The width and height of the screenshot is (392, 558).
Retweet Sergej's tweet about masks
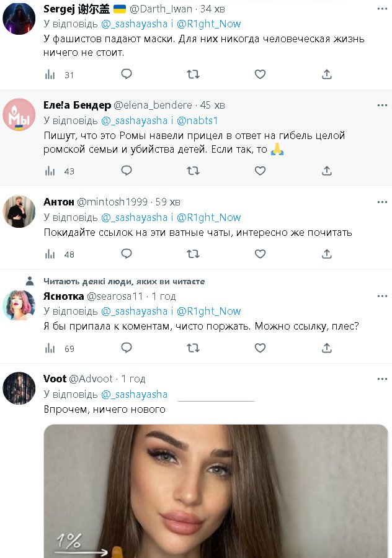pos(193,74)
